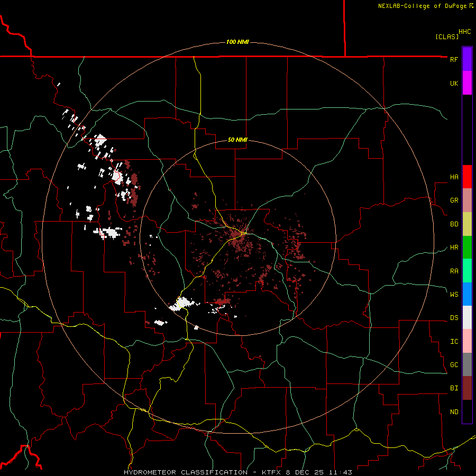Click the IC legend label
Image resolution: width=476 pixels, height=476 pixels.
pyautogui.click(x=454, y=342)
